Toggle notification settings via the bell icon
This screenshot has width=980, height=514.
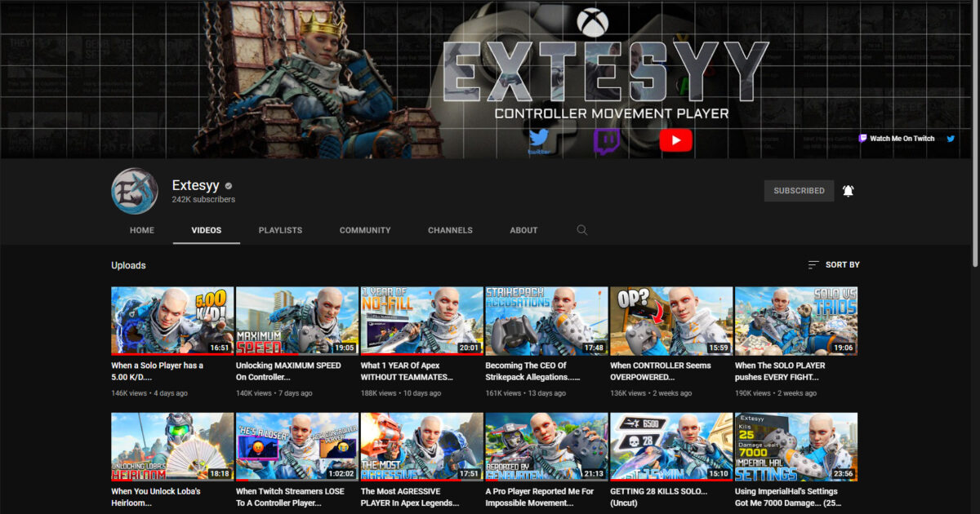pos(849,189)
